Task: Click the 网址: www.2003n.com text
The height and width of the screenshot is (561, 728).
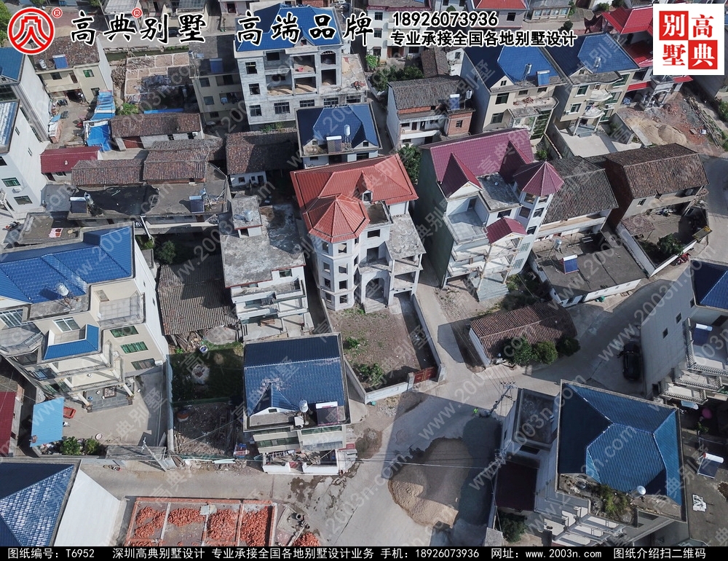Action: (x=547, y=554)
